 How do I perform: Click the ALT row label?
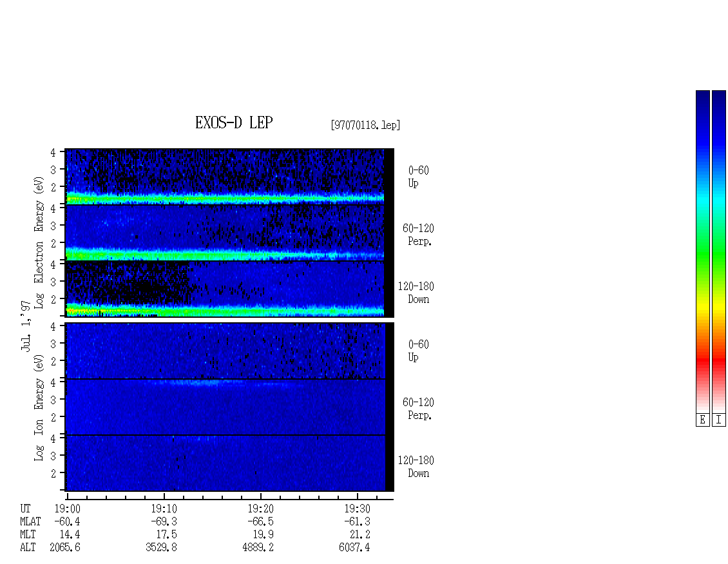28,548
